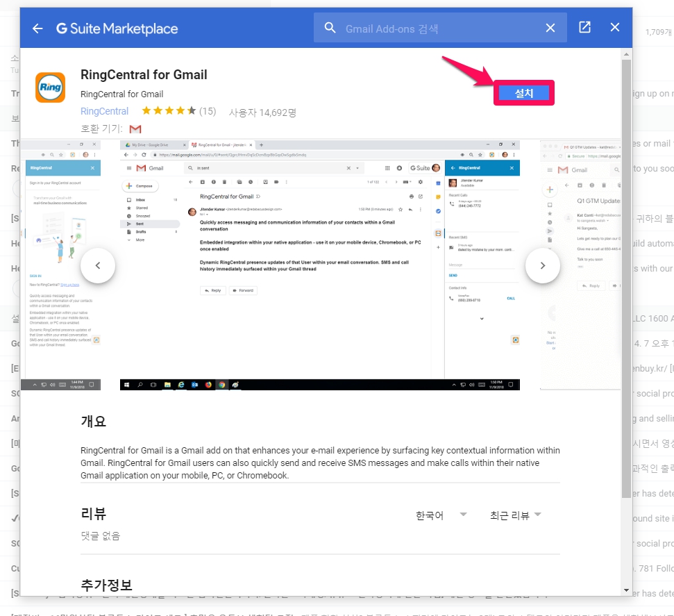The height and width of the screenshot is (616, 674).
Task: Open Marketplace in new window icon
Action: pyautogui.click(x=584, y=28)
